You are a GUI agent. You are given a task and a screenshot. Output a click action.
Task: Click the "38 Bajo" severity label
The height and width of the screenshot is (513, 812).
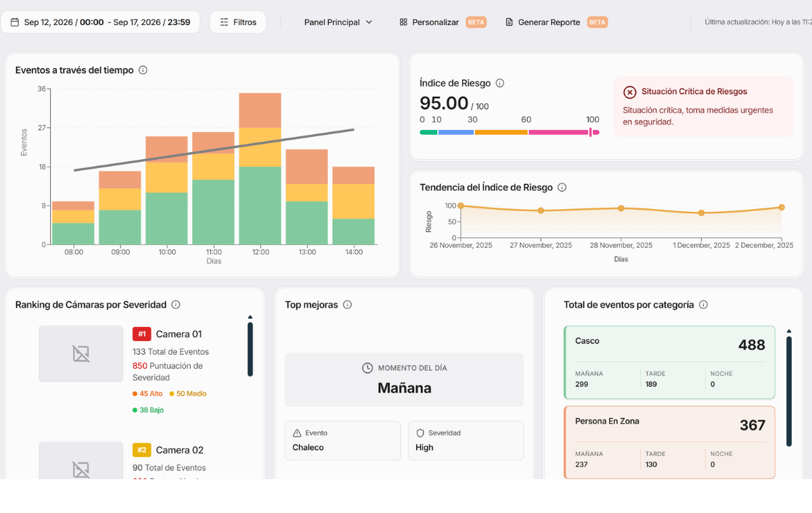[x=148, y=409]
